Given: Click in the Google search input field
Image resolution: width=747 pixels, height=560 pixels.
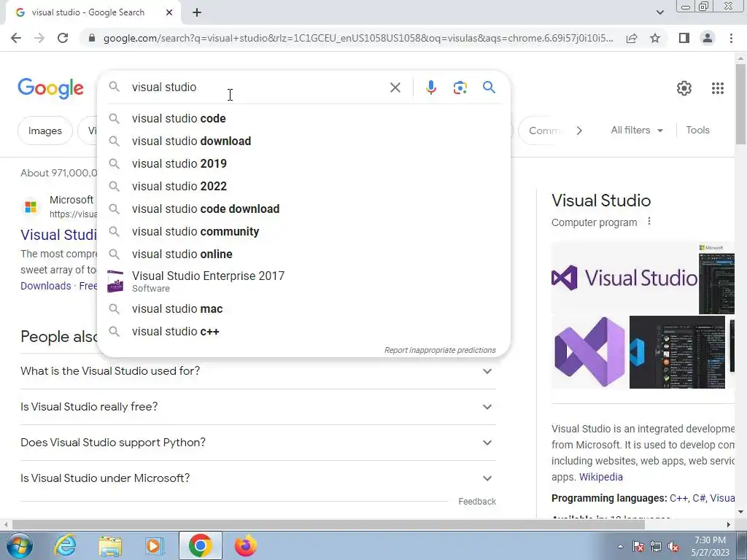Looking at the screenshot, I should tap(258, 87).
